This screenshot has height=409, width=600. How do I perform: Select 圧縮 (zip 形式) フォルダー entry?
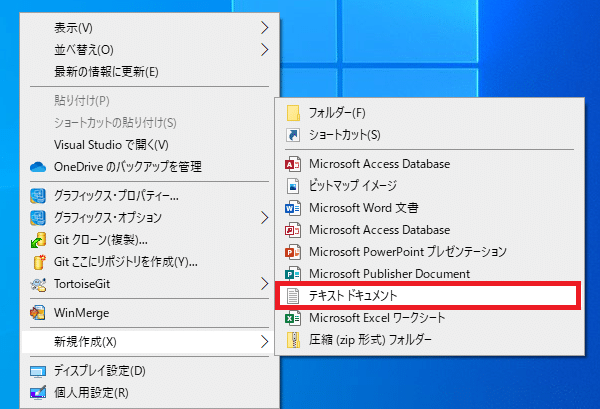coord(430,340)
